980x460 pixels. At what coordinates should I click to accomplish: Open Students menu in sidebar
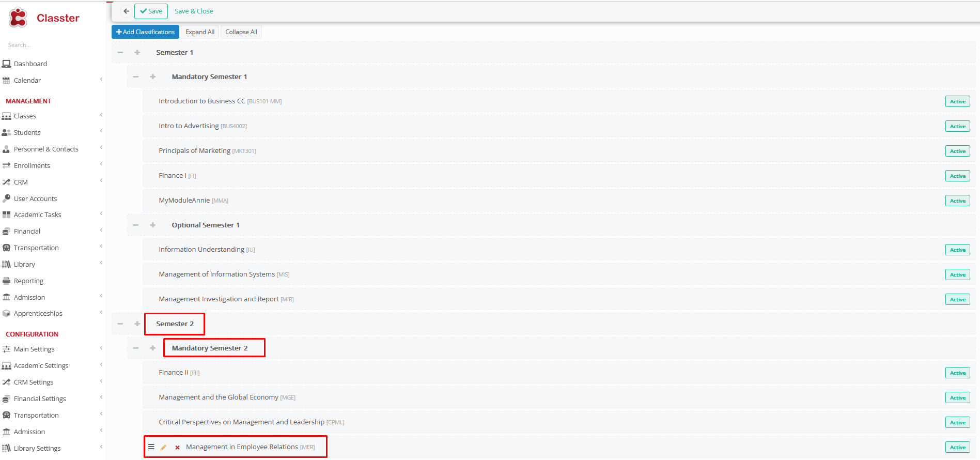(x=27, y=132)
